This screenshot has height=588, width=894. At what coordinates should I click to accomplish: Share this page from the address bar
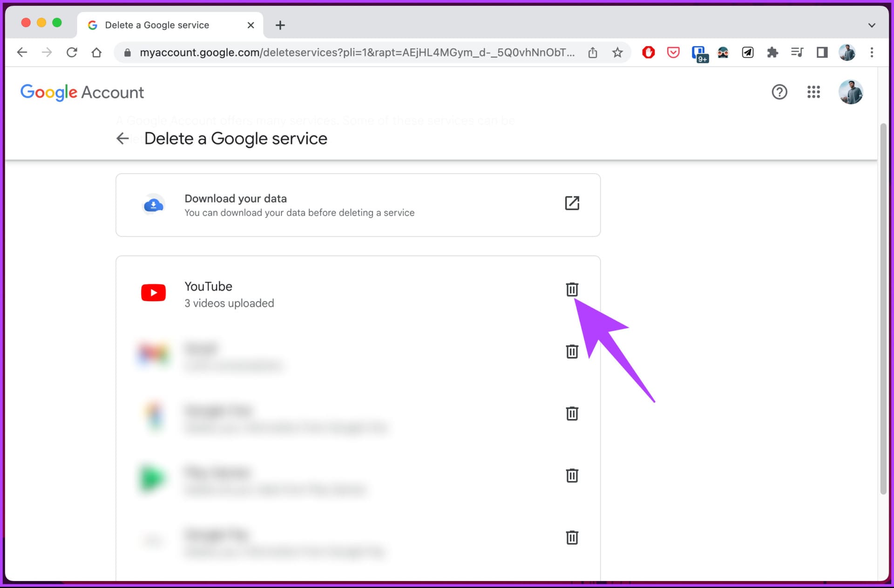coord(592,53)
